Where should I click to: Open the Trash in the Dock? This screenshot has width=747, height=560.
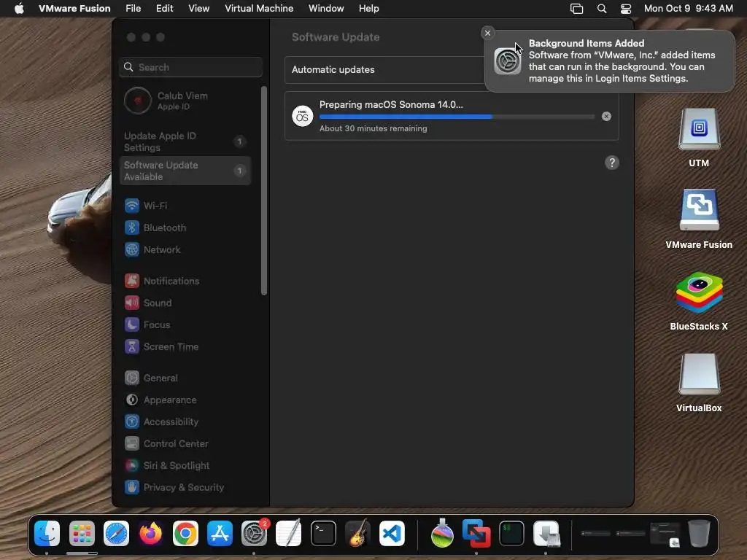click(x=699, y=533)
